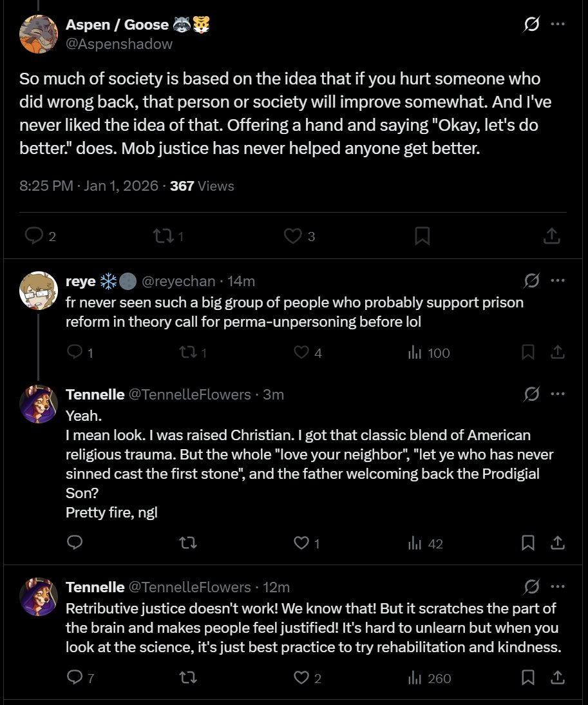Share Tennelle's retributive justice post

[558, 678]
